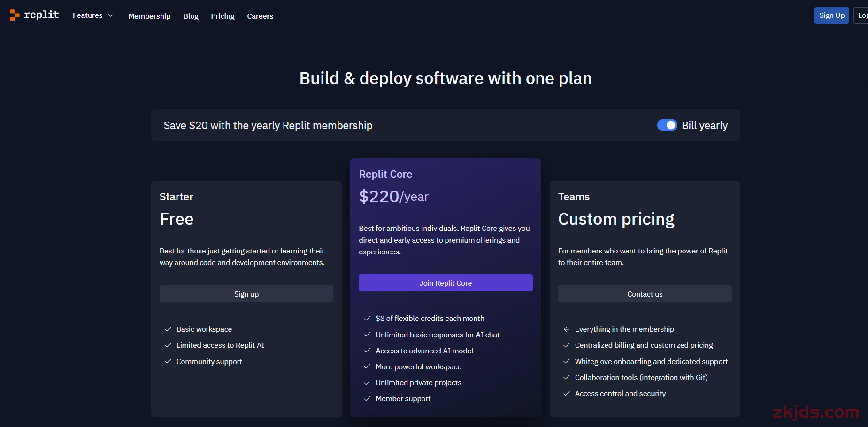Click 'Limited access to Replit AI' text
Image resolution: width=868 pixels, height=427 pixels.
220,345
